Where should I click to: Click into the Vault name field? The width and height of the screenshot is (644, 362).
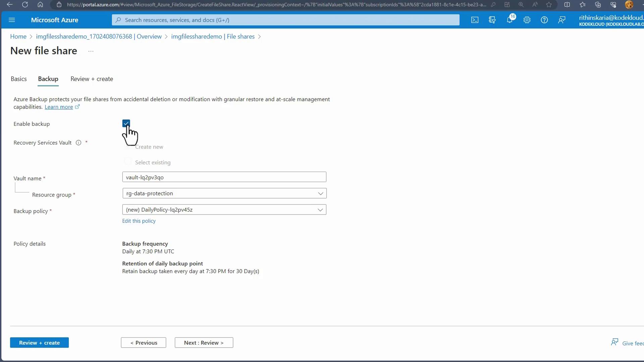(x=224, y=177)
